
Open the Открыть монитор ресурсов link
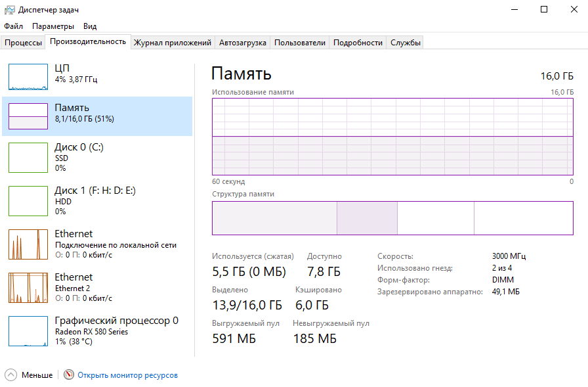127,375
